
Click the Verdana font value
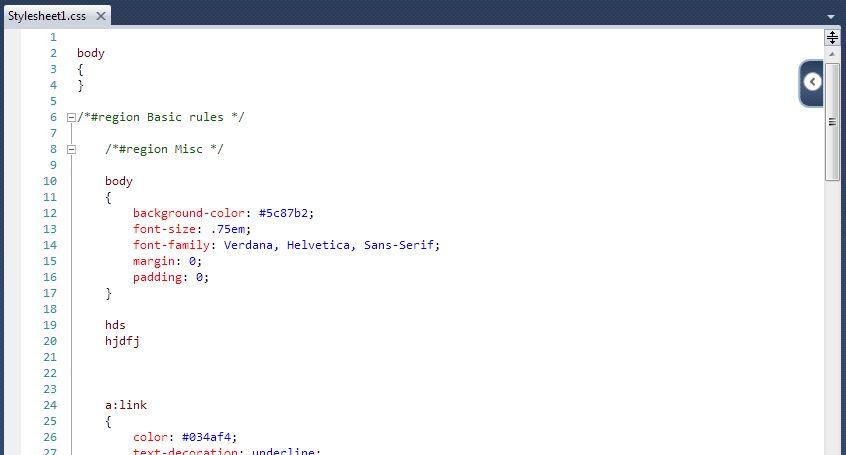250,245
